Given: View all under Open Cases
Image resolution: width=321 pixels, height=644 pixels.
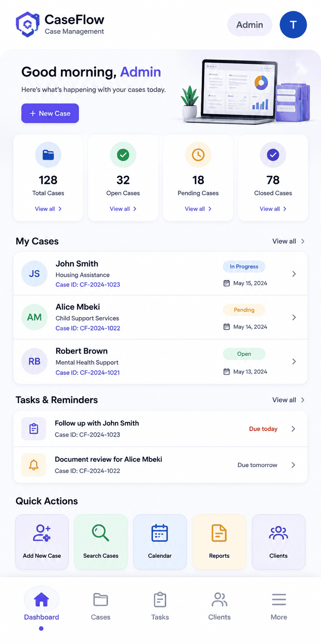Looking at the screenshot, I should pos(123,209).
